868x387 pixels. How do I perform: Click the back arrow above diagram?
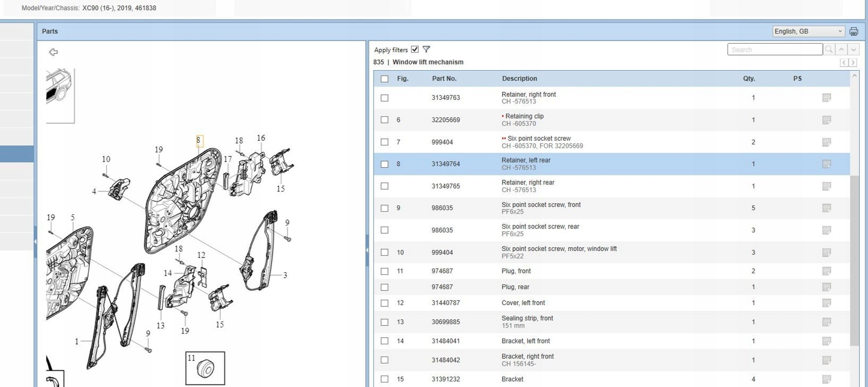coord(53,52)
